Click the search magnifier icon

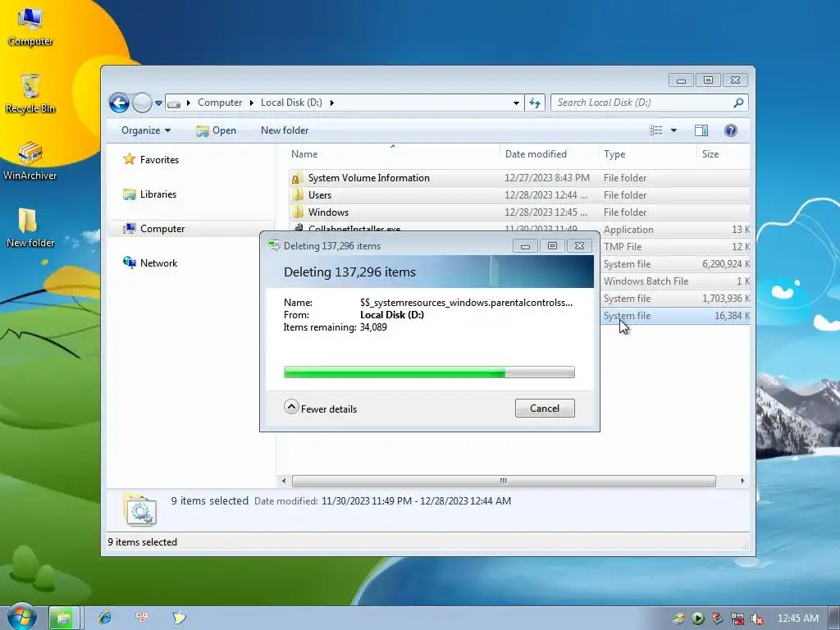[x=739, y=103]
